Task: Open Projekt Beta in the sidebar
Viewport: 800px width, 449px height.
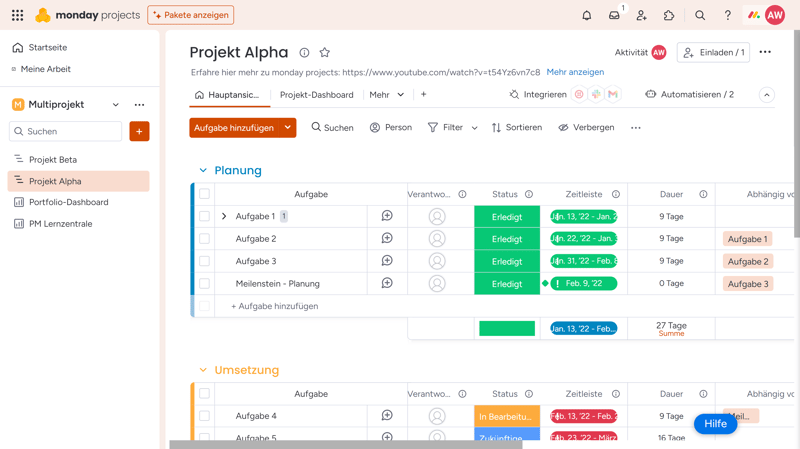Action: 53,160
